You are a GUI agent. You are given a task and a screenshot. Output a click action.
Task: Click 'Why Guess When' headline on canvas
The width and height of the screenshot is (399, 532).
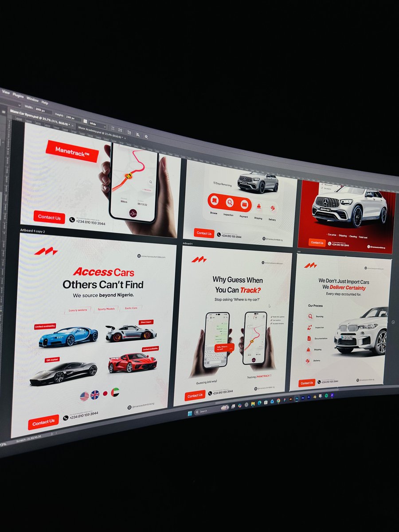coord(238,280)
